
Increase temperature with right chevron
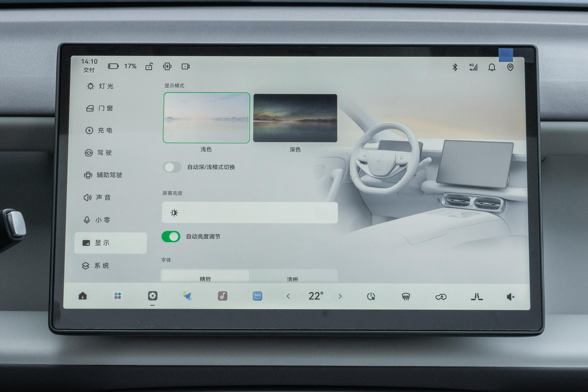pos(340,296)
